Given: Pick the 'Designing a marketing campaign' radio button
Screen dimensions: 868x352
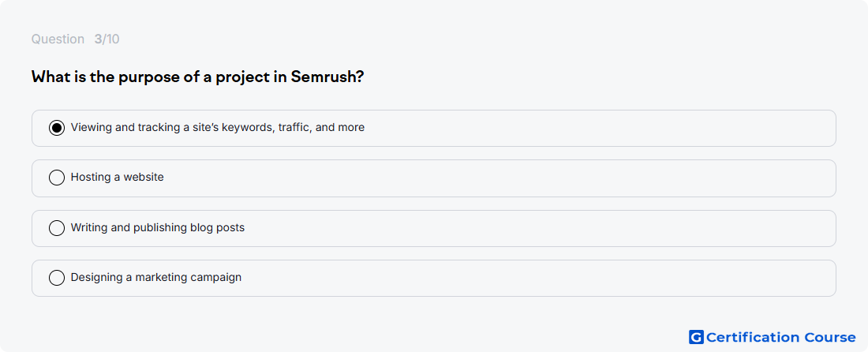Looking at the screenshot, I should [x=57, y=278].
